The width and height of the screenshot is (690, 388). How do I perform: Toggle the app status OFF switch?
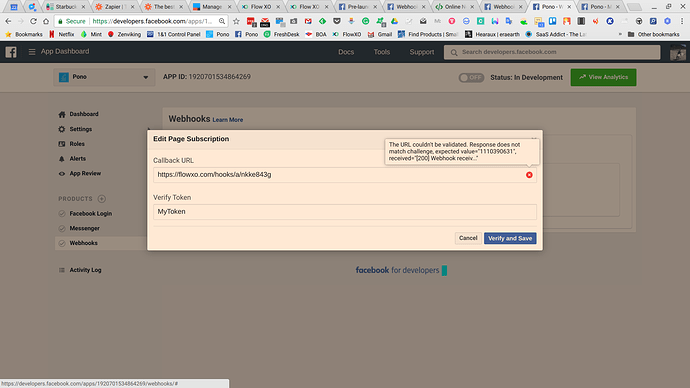pos(471,77)
